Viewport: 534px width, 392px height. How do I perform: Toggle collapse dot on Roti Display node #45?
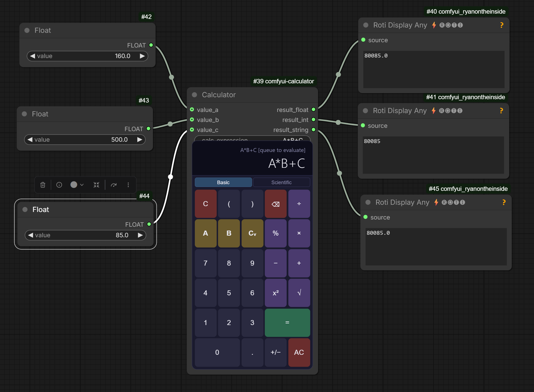368,203
